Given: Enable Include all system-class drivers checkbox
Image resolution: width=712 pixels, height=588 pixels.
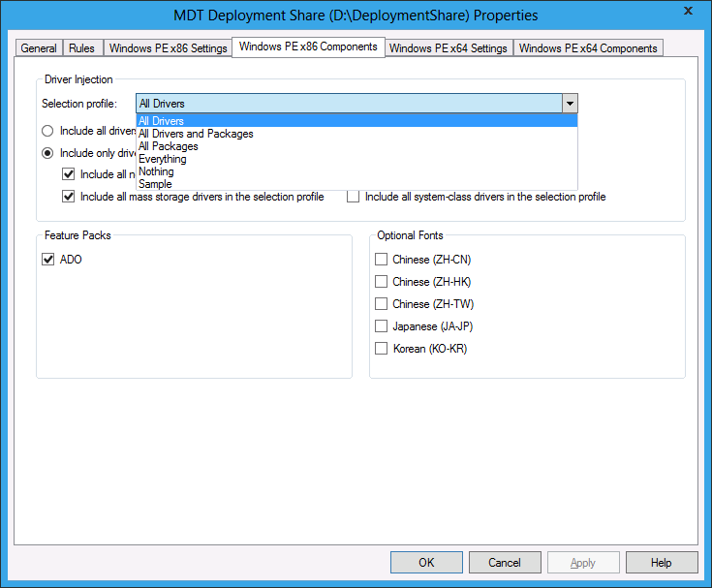Looking at the screenshot, I should (x=354, y=197).
